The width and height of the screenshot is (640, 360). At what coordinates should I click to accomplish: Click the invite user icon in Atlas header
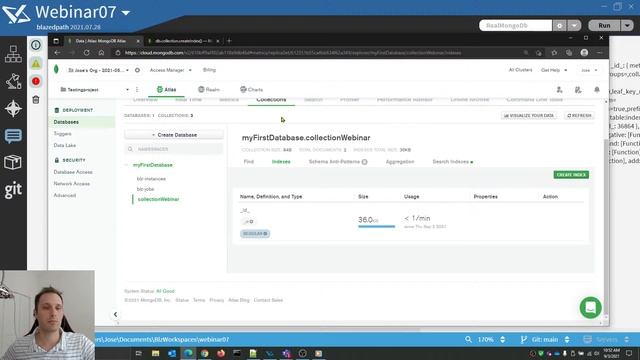click(560, 90)
